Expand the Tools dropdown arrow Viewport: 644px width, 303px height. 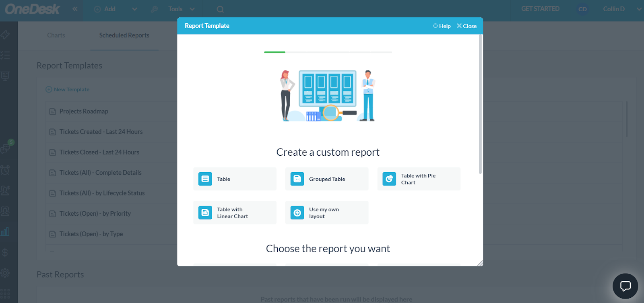(192, 9)
